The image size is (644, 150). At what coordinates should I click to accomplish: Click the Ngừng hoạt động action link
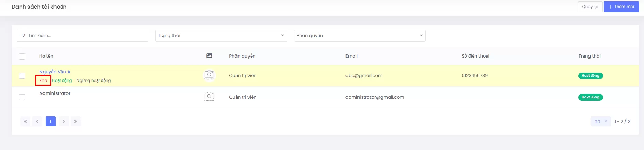(94, 80)
